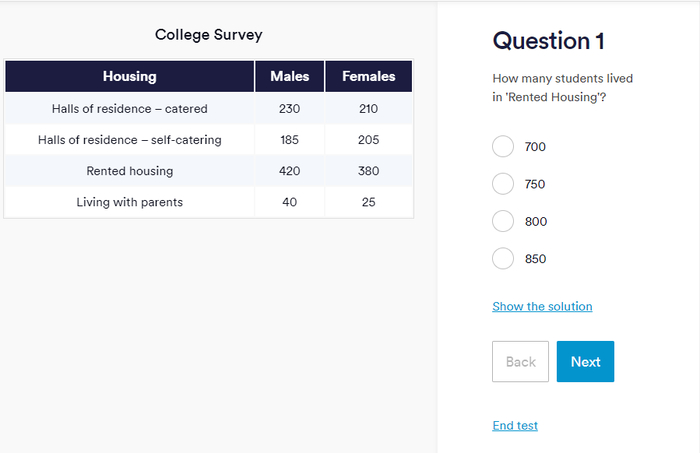Click the males value 420
Image resolution: width=700 pixels, height=453 pixels.
(x=289, y=171)
